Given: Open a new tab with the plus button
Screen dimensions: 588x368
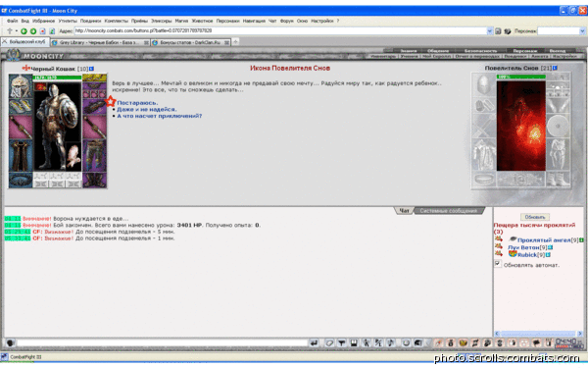Looking at the screenshot, I should 235,42.
